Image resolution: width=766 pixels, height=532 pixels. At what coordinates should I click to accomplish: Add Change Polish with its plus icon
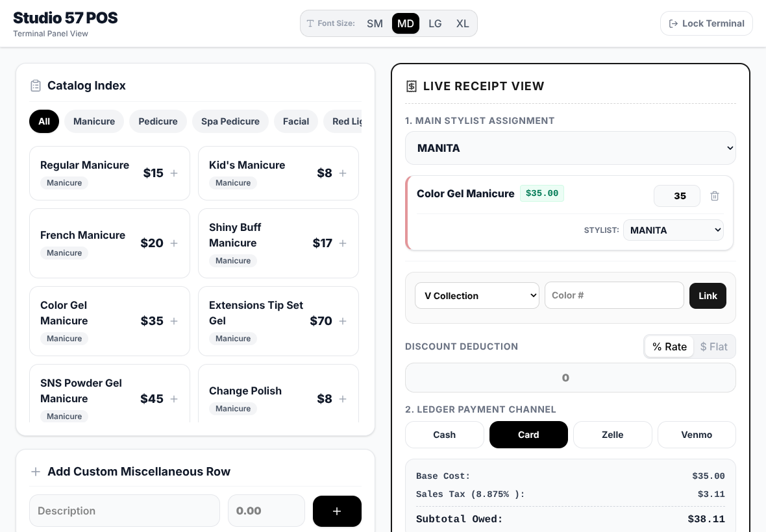tap(343, 399)
